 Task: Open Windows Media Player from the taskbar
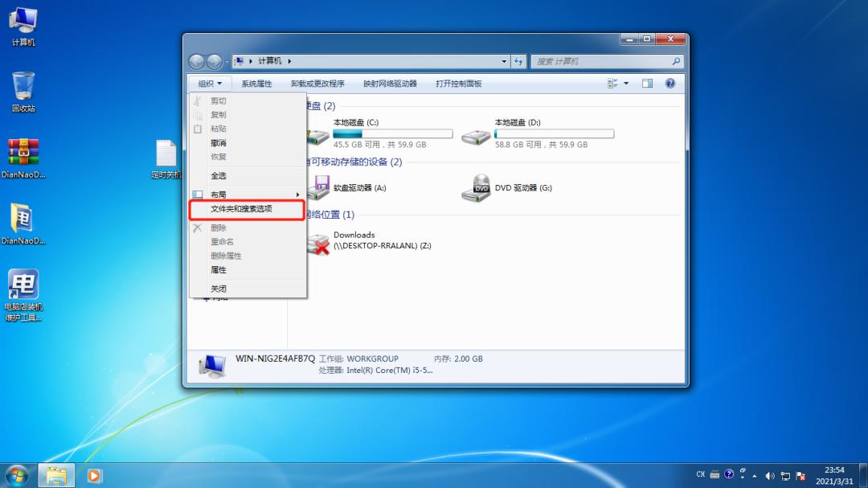(x=94, y=475)
